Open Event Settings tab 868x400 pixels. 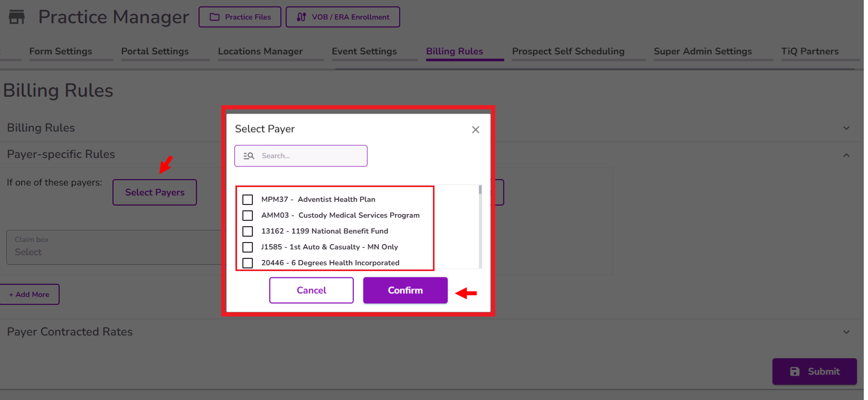(x=364, y=51)
